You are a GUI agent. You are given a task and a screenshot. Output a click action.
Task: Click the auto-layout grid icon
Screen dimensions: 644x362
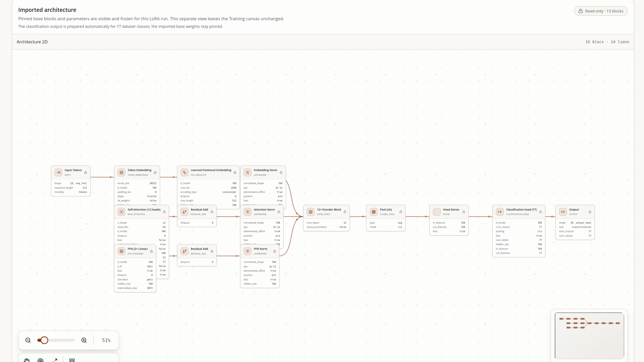point(72,360)
